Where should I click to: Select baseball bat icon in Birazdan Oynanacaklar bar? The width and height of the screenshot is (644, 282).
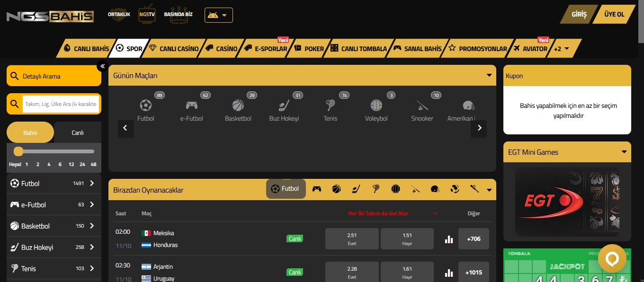[474, 189]
